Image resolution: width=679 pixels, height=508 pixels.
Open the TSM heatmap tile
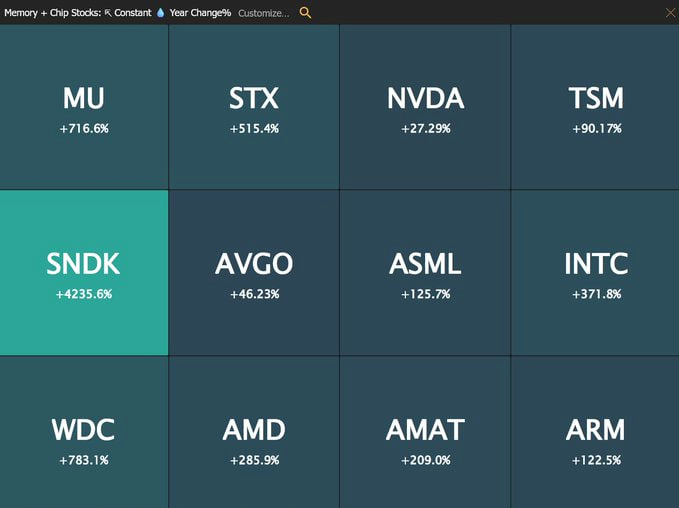595,107
